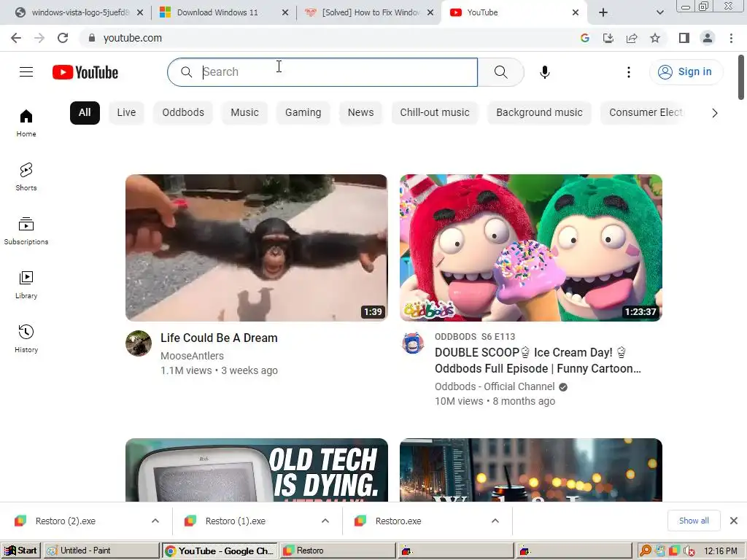Click the taskbar clock 12:16 PM
747x560 pixels.
pos(720,551)
